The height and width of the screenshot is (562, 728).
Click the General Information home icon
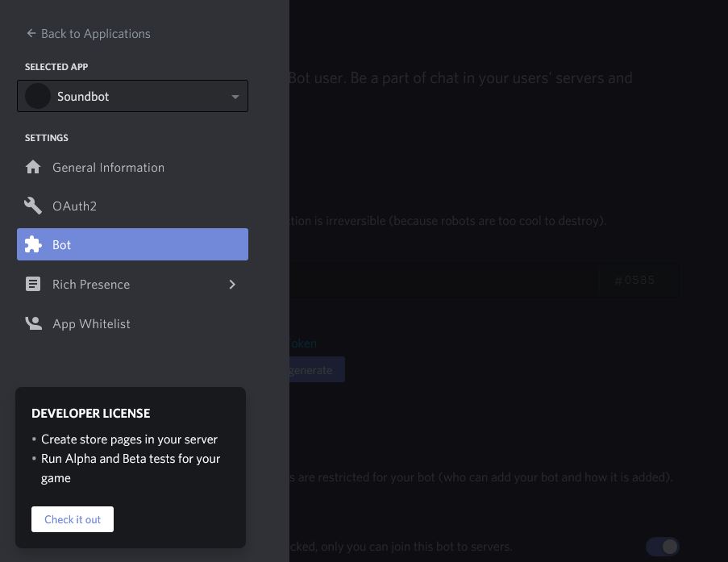33,167
